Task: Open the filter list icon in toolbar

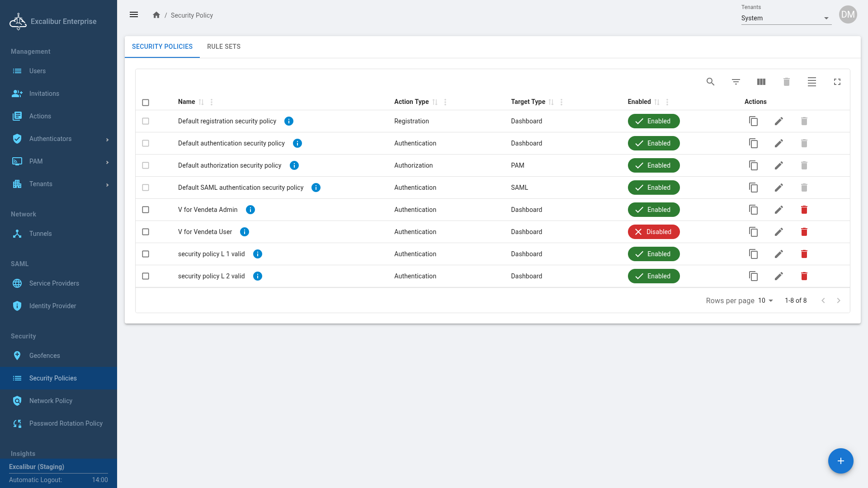Action: click(736, 82)
